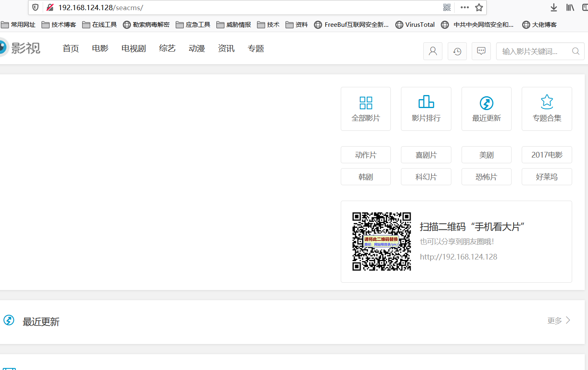Screen dimensions: 588x370
Task: Open FreeBuf bookmark
Action: pos(352,25)
